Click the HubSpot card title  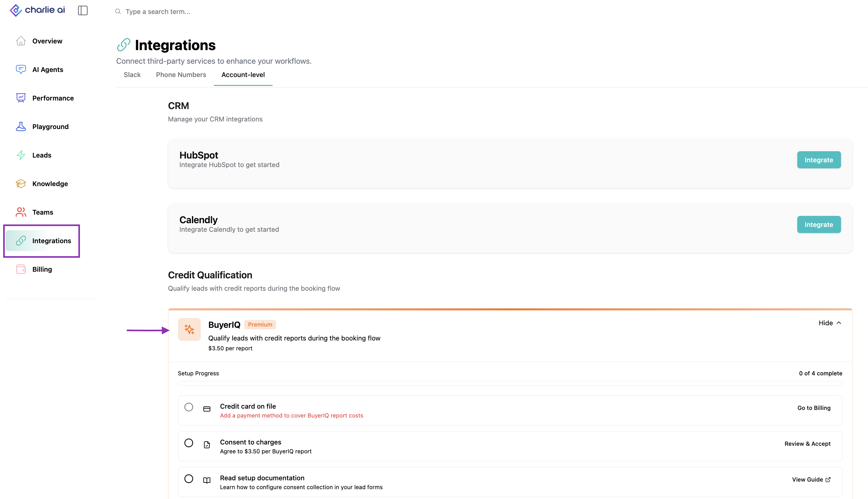tap(199, 155)
